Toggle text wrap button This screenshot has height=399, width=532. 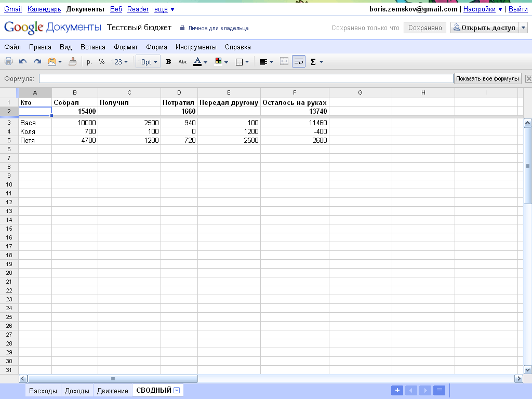[x=298, y=62]
